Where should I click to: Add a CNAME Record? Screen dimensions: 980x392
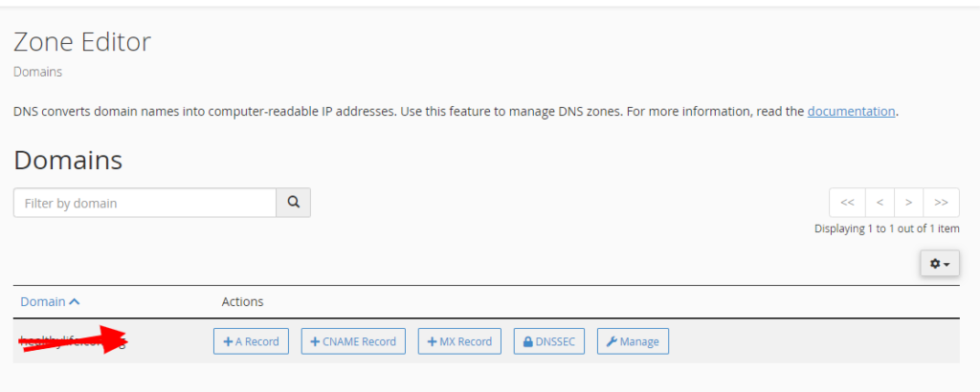click(x=353, y=341)
